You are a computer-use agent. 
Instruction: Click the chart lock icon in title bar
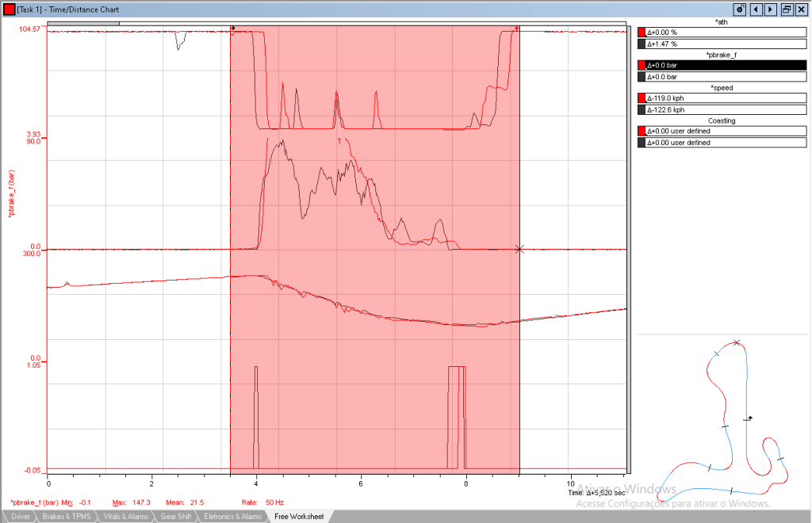(x=740, y=10)
